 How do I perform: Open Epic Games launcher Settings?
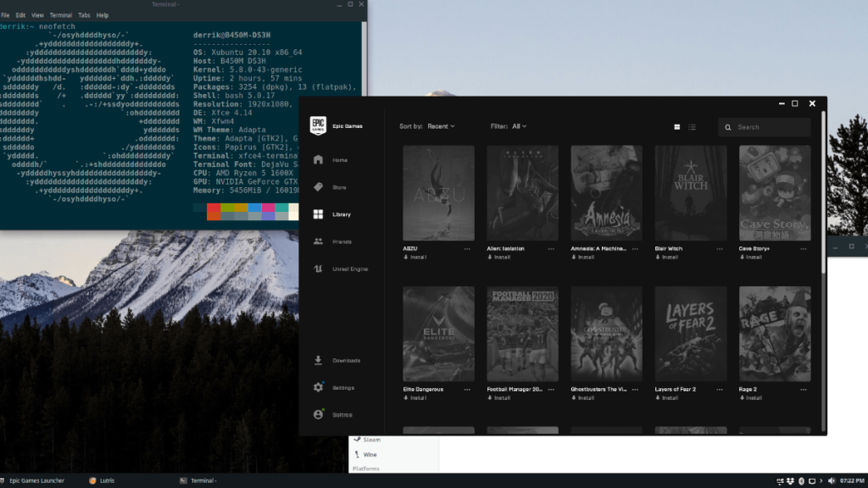click(x=318, y=387)
